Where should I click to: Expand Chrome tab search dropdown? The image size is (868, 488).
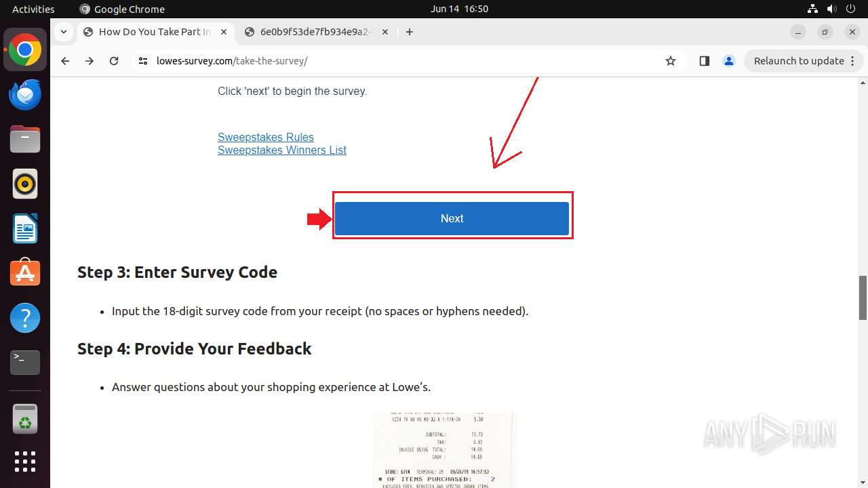(x=63, y=32)
